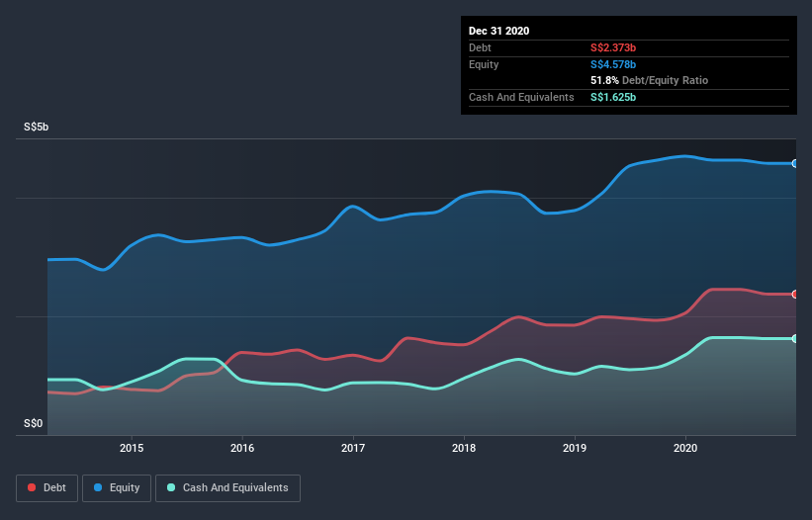Select the 2015 x-axis label
812x520 pixels.
(x=132, y=448)
